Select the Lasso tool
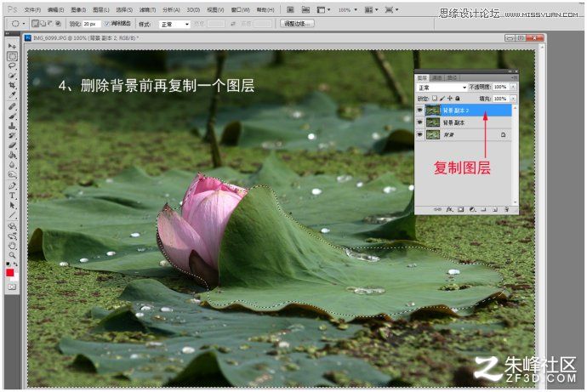587x392 pixels. click(12, 65)
